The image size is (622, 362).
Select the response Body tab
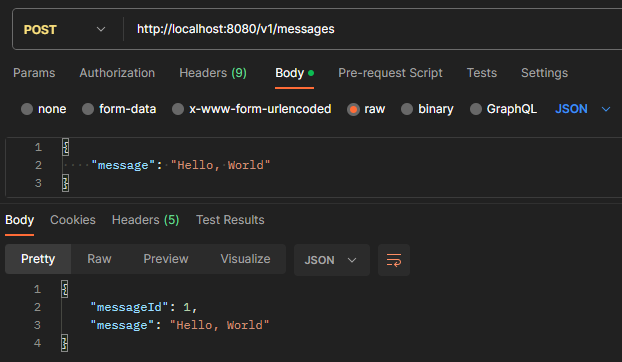pos(19,220)
